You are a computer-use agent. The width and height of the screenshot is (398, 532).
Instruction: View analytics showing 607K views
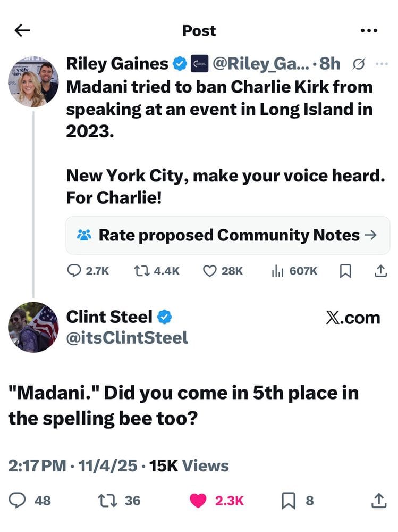(277, 271)
